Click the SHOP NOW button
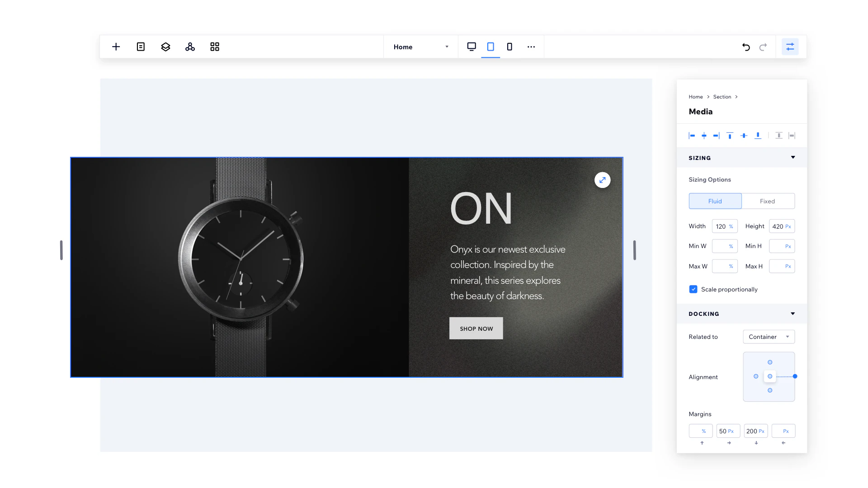The image size is (868, 488). (x=476, y=328)
